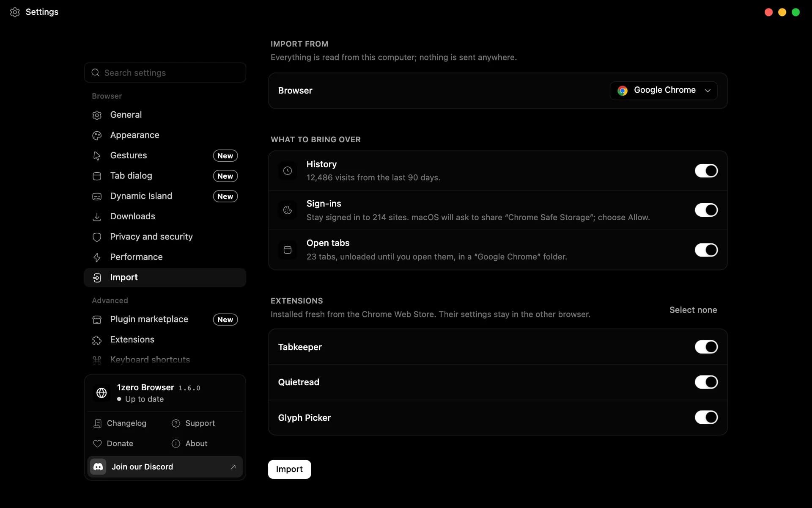Click the Plugin marketplace store icon

[97, 320]
